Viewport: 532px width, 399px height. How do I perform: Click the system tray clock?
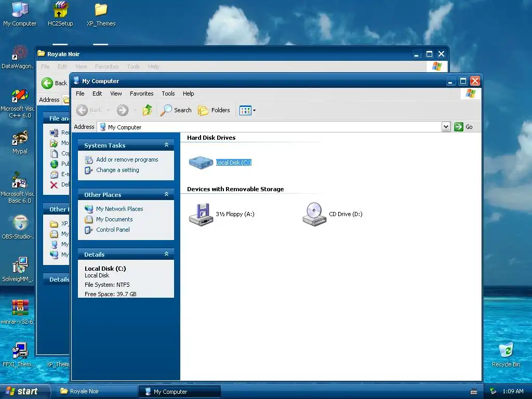[x=513, y=392]
